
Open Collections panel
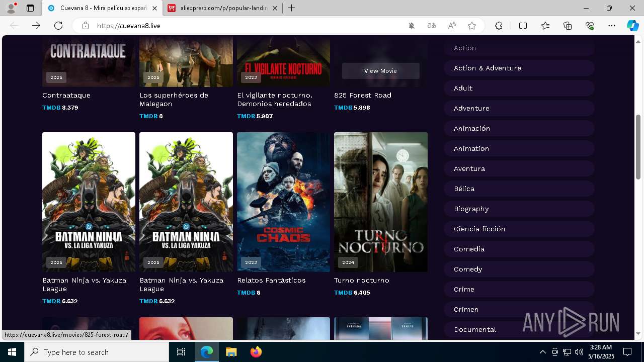(x=568, y=26)
